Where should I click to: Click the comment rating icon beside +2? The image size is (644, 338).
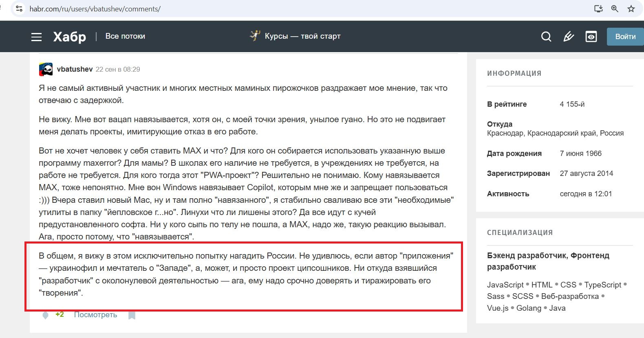coord(46,315)
